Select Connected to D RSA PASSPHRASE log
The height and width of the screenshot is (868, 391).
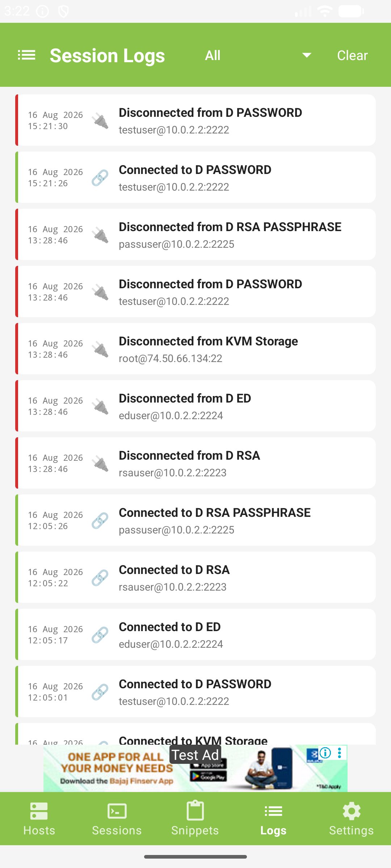point(195,520)
